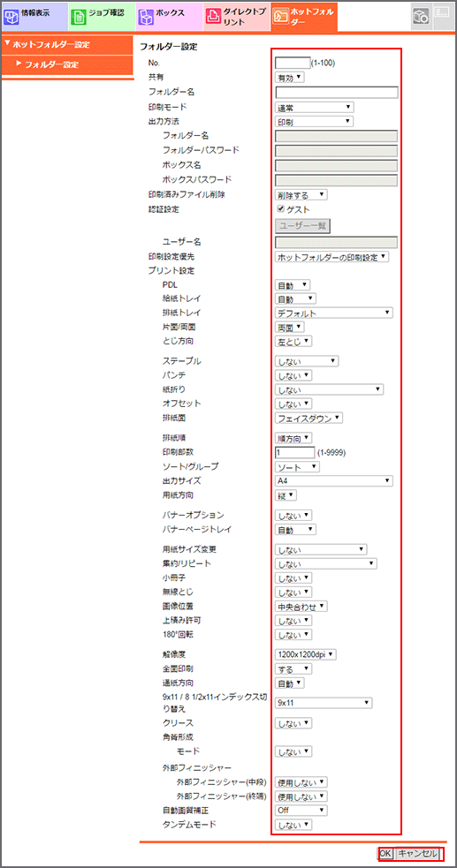This screenshot has height=868, width=457.
Task: Open the ステープル dropdown
Action: click(307, 361)
